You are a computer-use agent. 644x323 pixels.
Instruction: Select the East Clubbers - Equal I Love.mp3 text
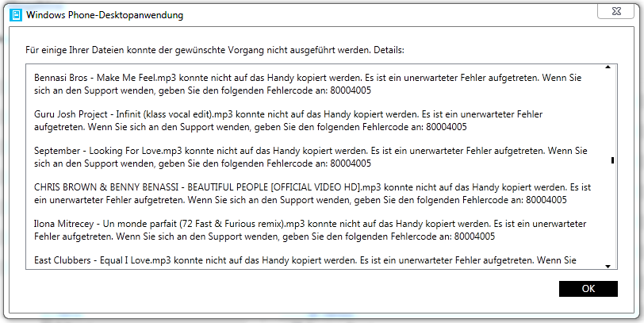coord(305,260)
